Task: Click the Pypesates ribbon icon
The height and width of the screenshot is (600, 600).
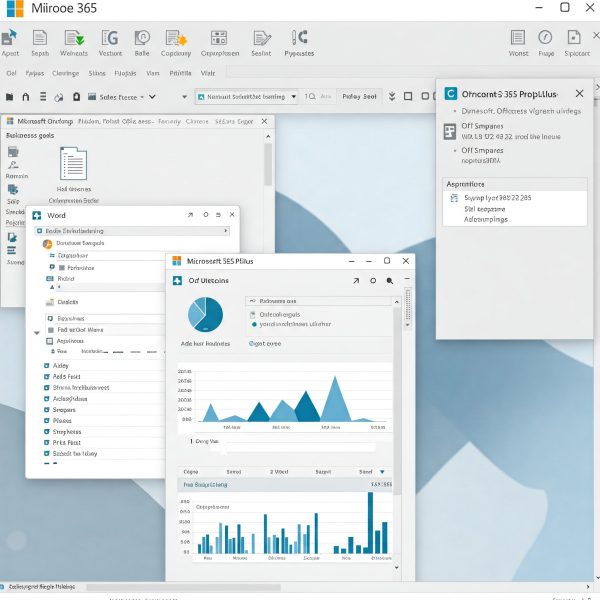Action: (300, 37)
